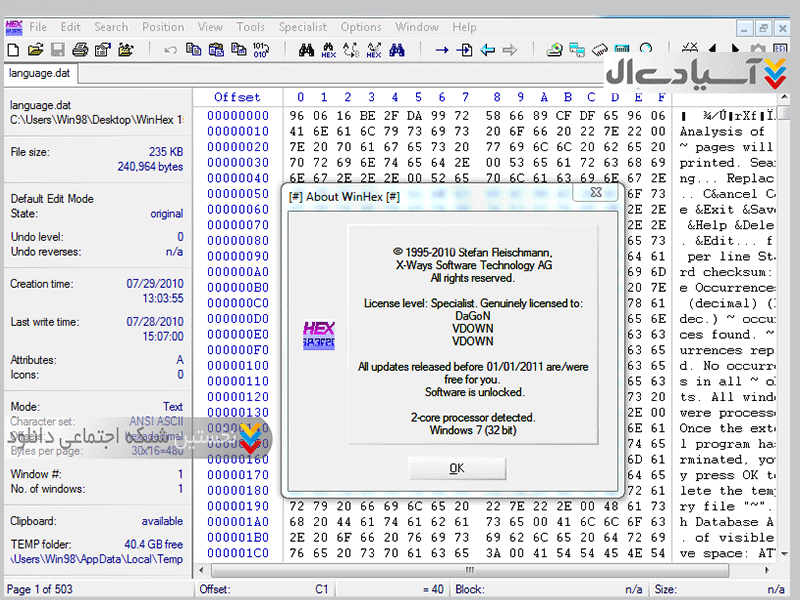Image resolution: width=800 pixels, height=600 pixels.
Task: Open the Tools menu
Action: (250, 27)
